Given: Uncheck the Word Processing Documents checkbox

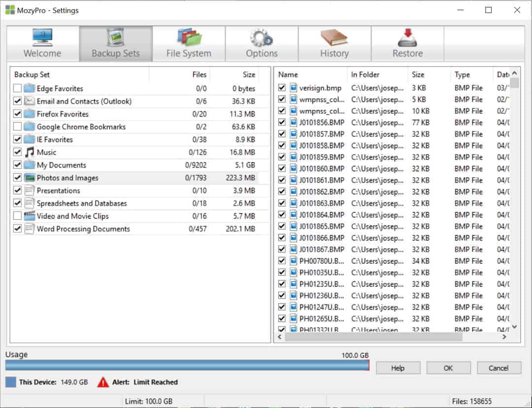Looking at the screenshot, I should click(17, 229).
